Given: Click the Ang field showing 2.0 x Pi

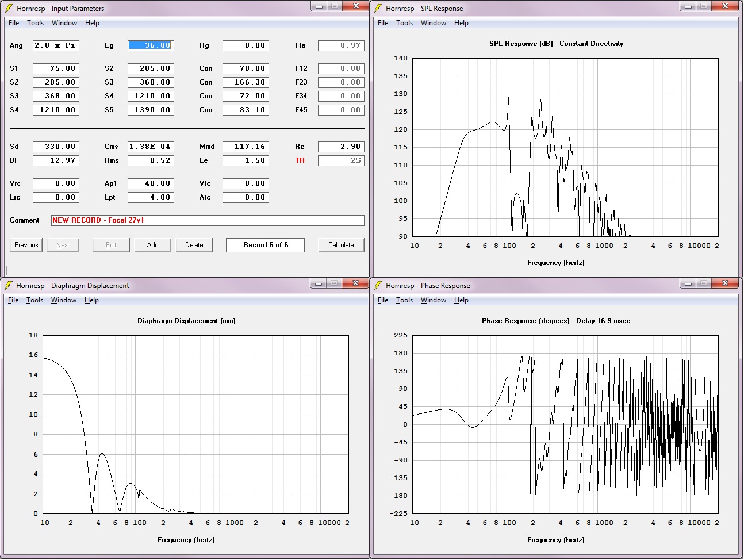Looking at the screenshot, I should point(56,45).
